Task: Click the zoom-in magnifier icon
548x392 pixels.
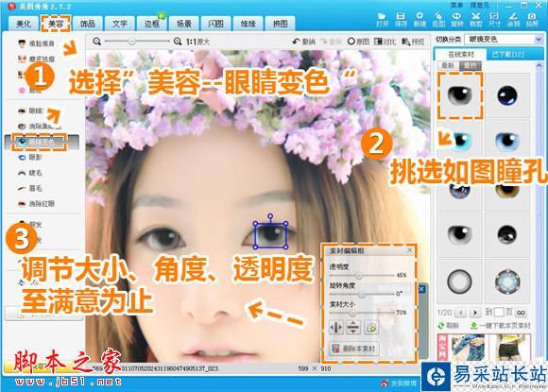Action: coord(178,42)
